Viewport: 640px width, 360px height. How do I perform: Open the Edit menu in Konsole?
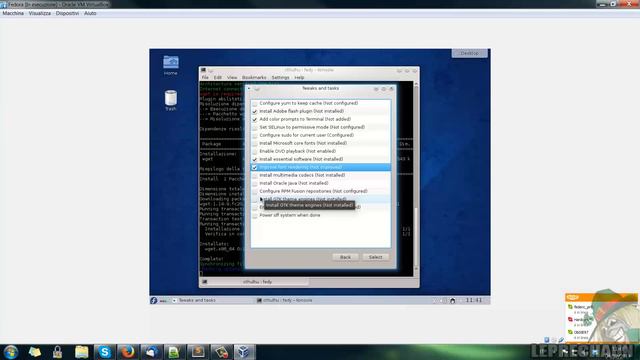218,78
